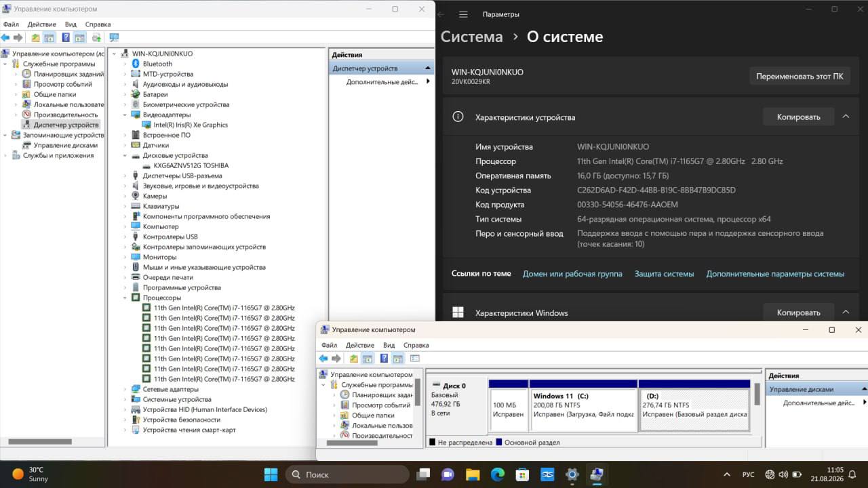Click the Мониторы category icon
This screenshot has height=488, width=868.
pos(136,257)
